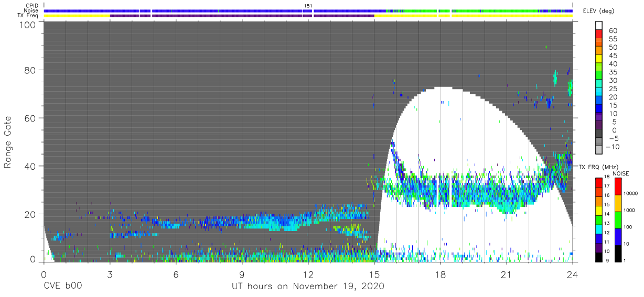Click the 18 hour x-axis tick label
Image resolution: width=644 pixels, height=297 pixels.
[441, 273]
